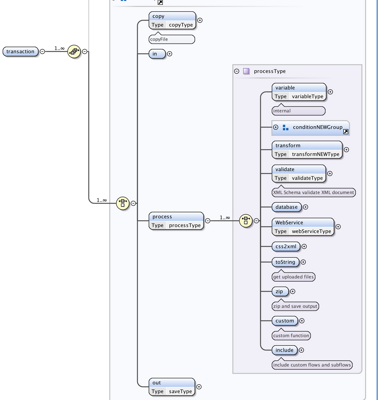The height and width of the screenshot is (400, 389).
Task: Collapse the processType complex type box
Action: [237, 71]
